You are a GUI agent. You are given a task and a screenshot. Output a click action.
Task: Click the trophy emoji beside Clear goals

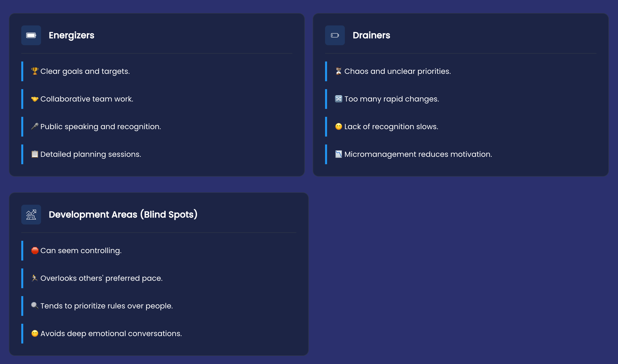pyautogui.click(x=35, y=71)
